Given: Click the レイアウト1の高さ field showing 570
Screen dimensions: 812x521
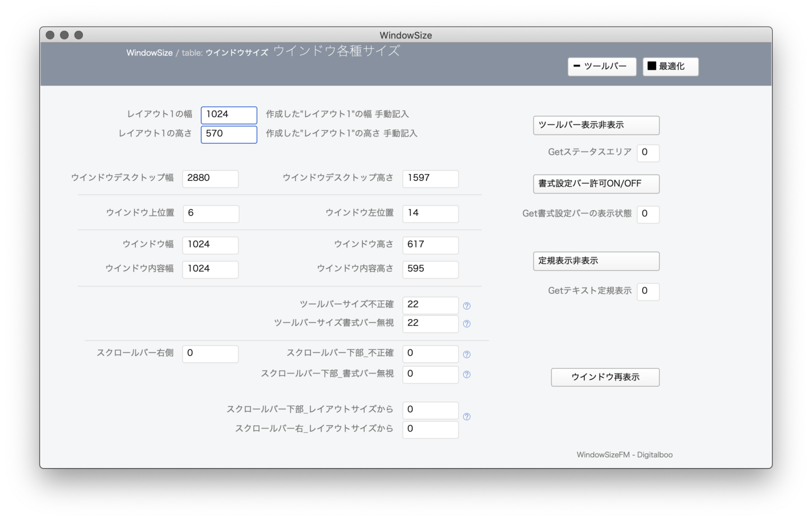Looking at the screenshot, I should coord(228,134).
